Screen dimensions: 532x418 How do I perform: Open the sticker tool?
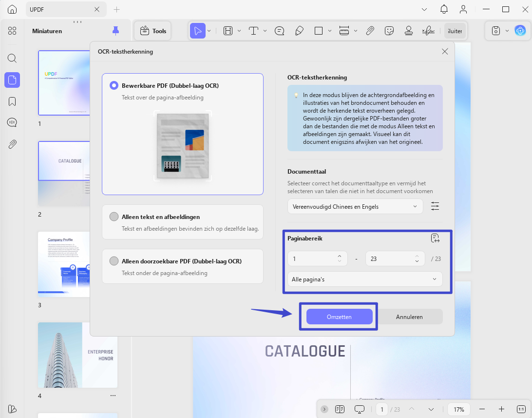pos(389,31)
